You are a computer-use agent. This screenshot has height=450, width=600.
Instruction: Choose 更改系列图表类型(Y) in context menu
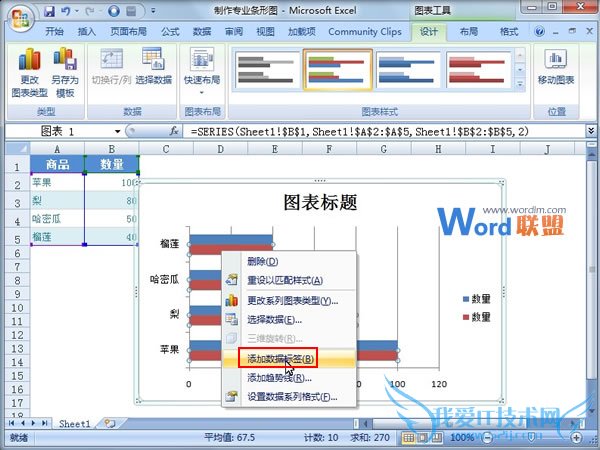coord(289,301)
